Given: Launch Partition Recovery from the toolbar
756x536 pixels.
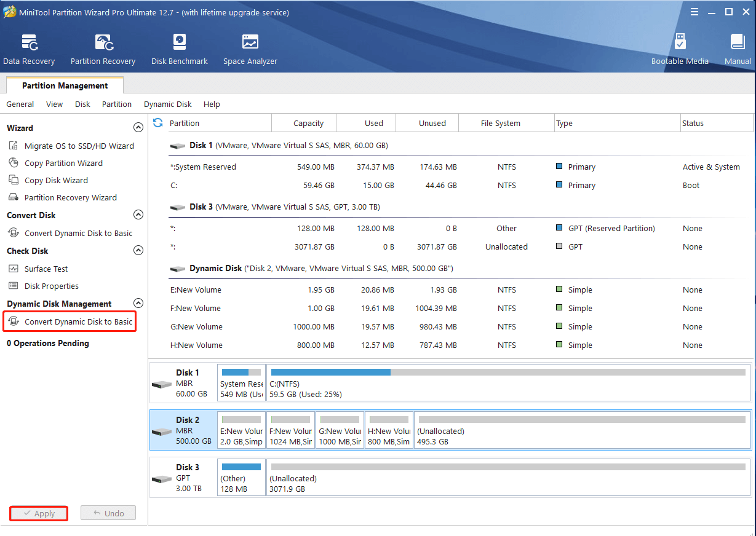Looking at the screenshot, I should tap(103, 50).
